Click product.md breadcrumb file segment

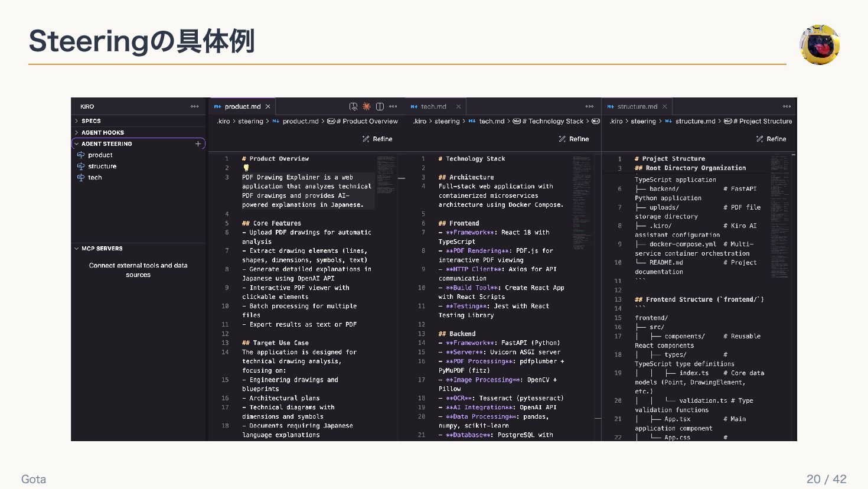point(300,122)
